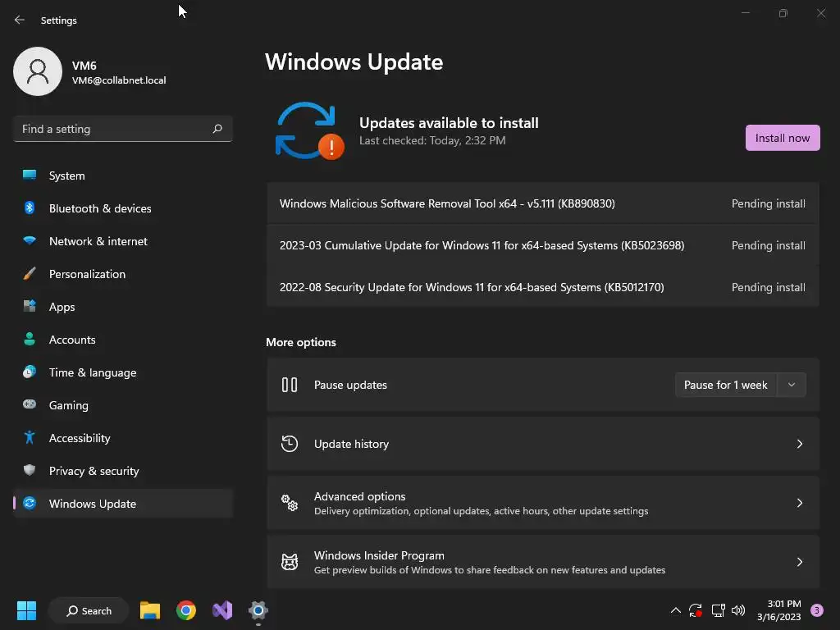The width and height of the screenshot is (840, 630).
Task: Click the Windows Insider Program cat icon
Action: coord(290,561)
